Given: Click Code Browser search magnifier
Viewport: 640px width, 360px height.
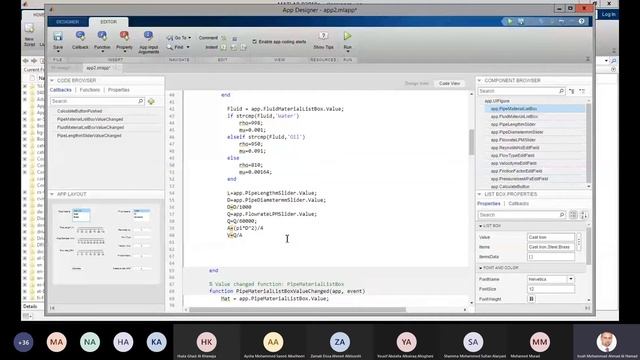Looking at the screenshot, I should 141,101.
